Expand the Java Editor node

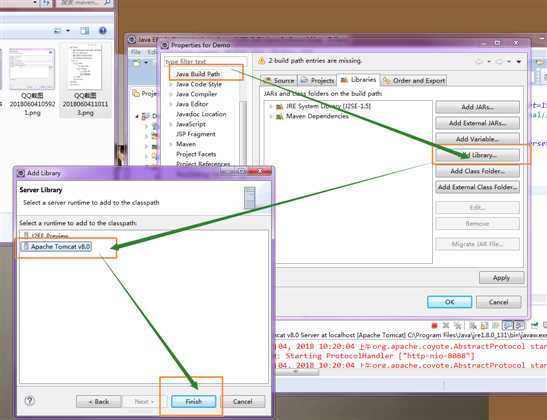[x=171, y=104]
